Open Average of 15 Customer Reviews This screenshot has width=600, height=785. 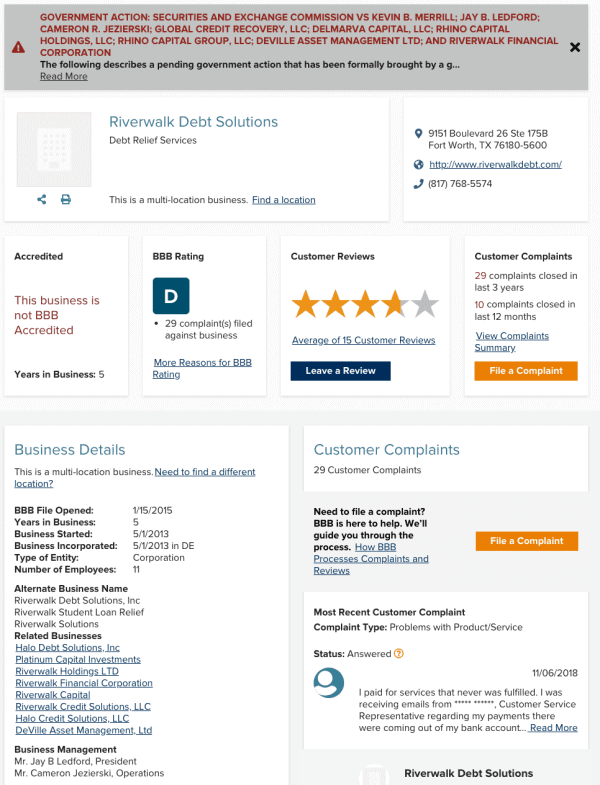(364, 340)
